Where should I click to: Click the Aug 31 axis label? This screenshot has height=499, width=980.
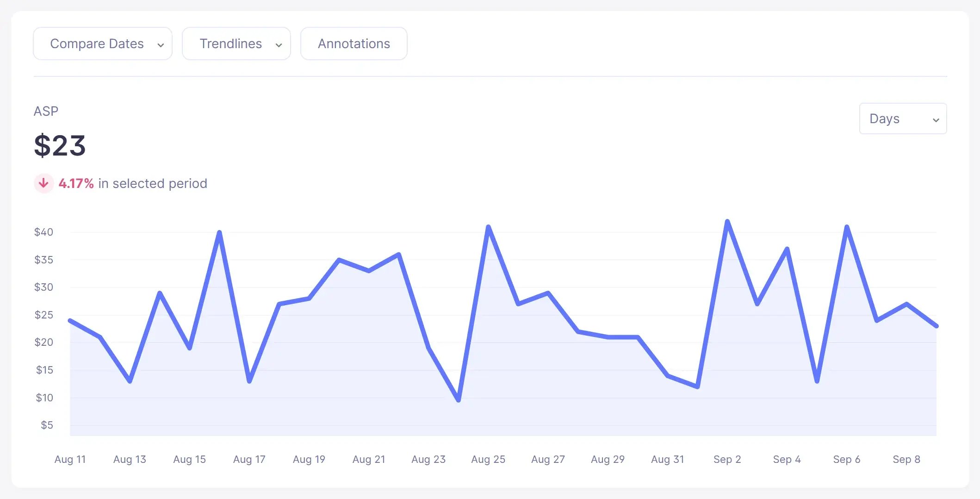(667, 459)
